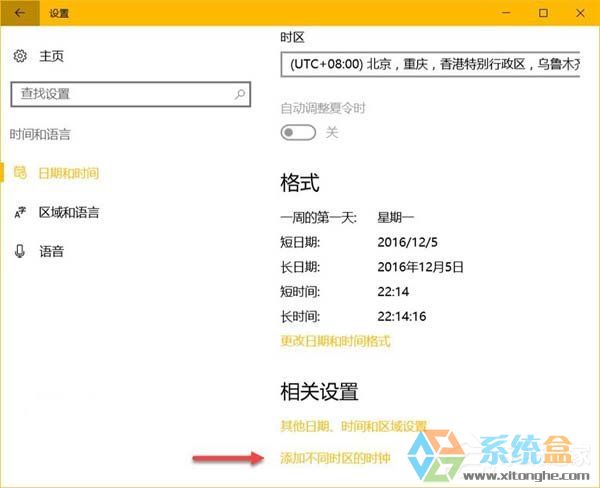Open the 时区 UTC+08:00 dropdown

tap(430, 64)
